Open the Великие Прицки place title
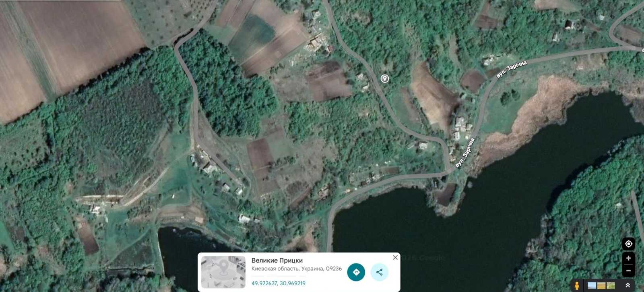644x292 pixels. point(277,260)
